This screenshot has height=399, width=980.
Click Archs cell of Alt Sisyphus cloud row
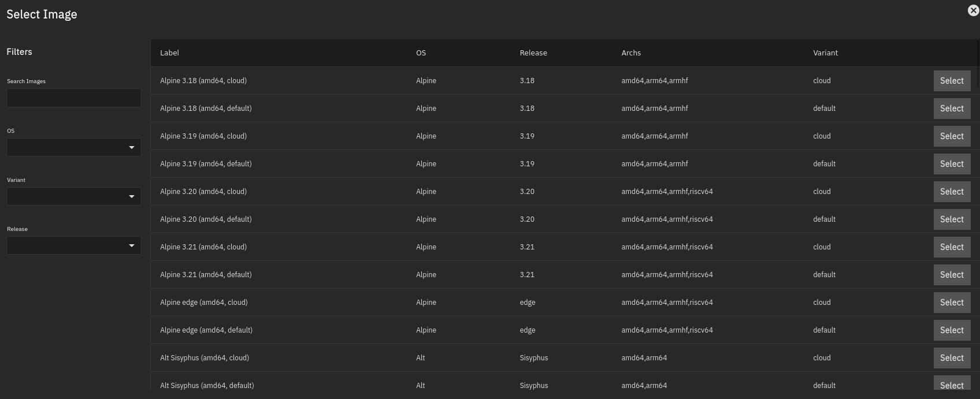[x=644, y=358]
